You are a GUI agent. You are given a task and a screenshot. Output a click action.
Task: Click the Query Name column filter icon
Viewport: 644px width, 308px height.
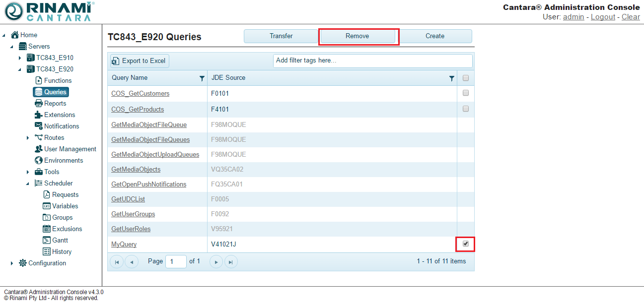pos(202,78)
